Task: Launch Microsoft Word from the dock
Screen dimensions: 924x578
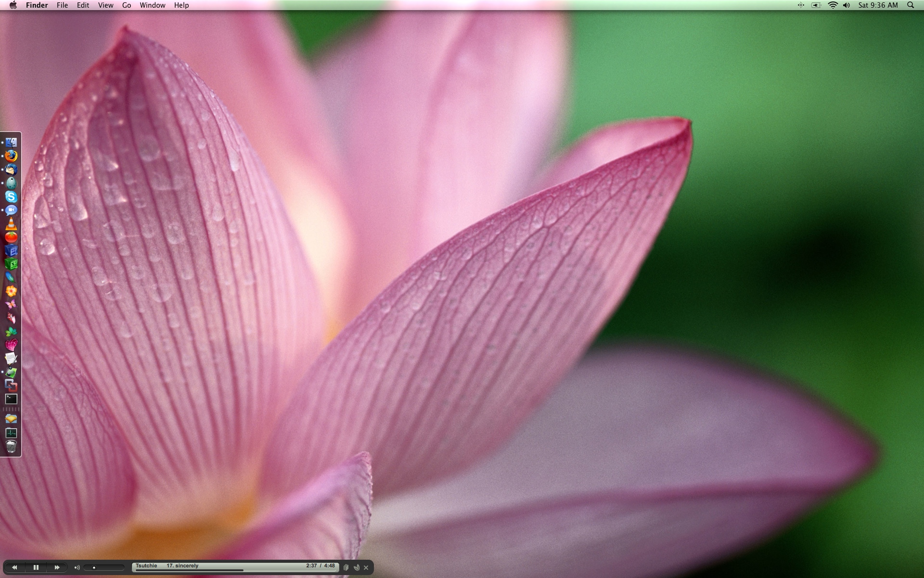Action: click(x=11, y=250)
